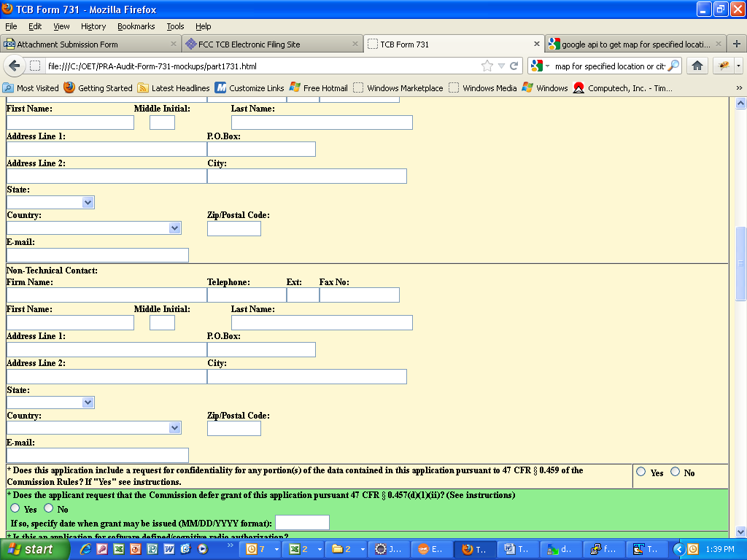This screenshot has height=560, width=747.
Task: Open the Bookmarks menu
Action: click(x=136, y=26)
